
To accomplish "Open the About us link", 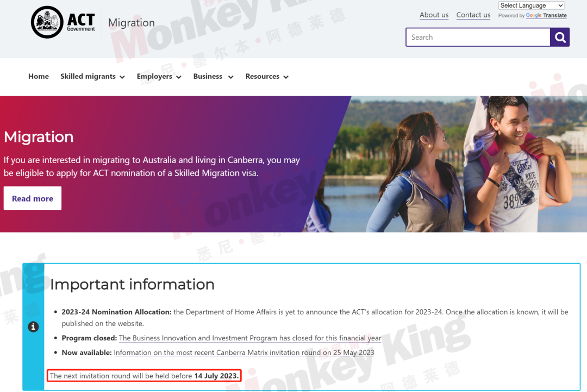I will coord(434,15).
